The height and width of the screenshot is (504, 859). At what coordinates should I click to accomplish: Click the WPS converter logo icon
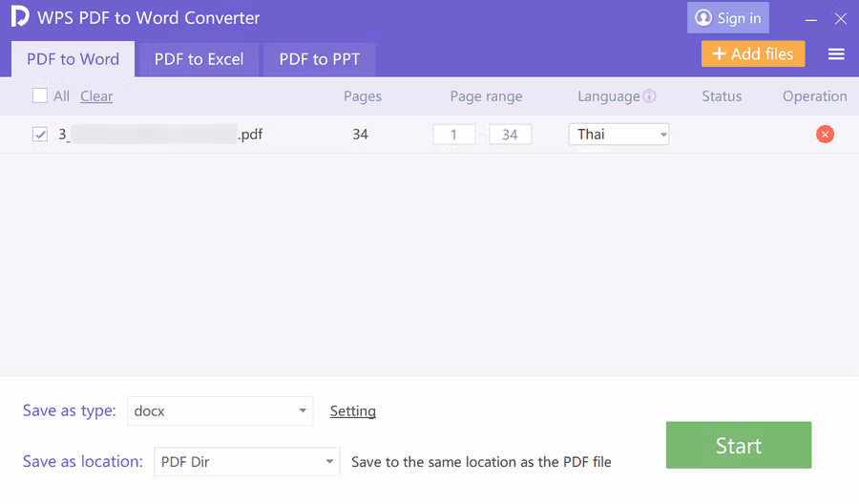click(x=20, y=16)
